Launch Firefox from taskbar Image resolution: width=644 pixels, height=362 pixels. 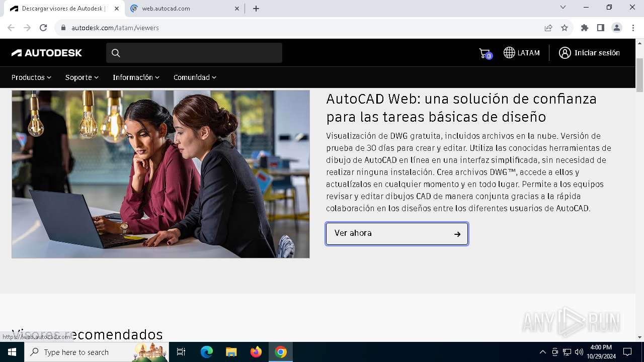pos(256,352)
